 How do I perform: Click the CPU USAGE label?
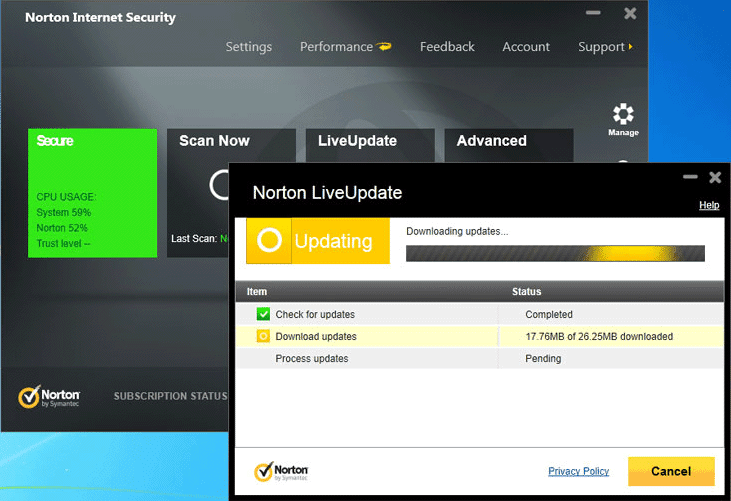(66, 197)
